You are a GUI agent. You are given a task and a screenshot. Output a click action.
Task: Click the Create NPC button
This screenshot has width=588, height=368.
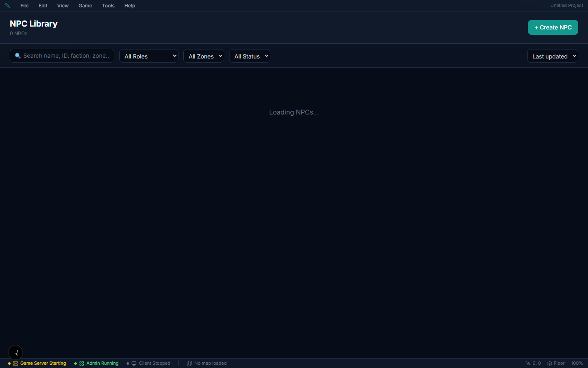click(553, 27)
